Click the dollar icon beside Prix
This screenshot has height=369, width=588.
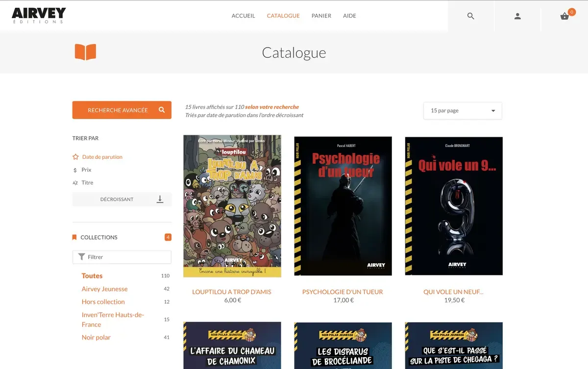[74, 170]
